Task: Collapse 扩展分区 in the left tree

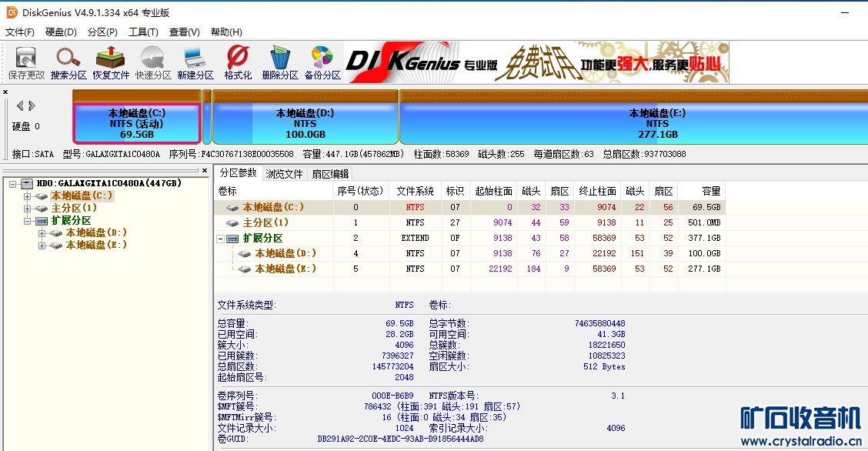Action: [27, 221]
